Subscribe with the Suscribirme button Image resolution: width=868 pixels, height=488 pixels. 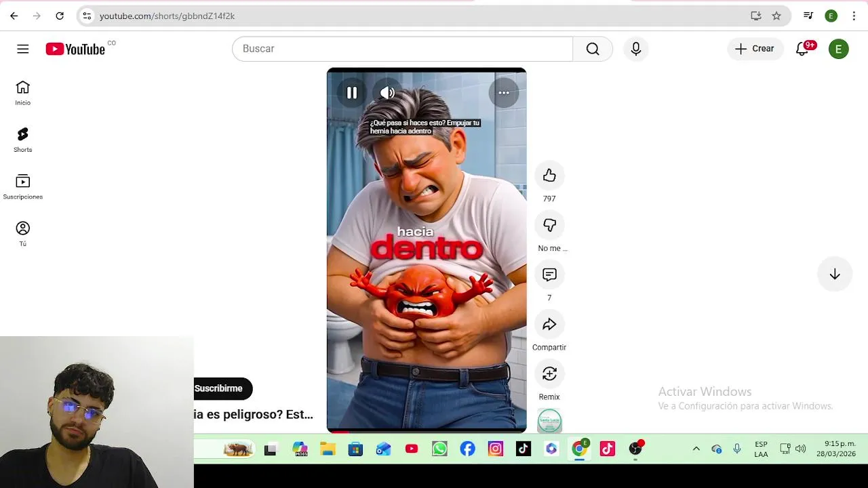pos(222,388)
